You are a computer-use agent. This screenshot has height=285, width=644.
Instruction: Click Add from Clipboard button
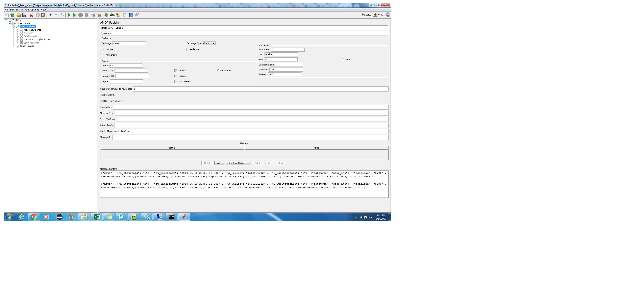[x=238, y=163]
